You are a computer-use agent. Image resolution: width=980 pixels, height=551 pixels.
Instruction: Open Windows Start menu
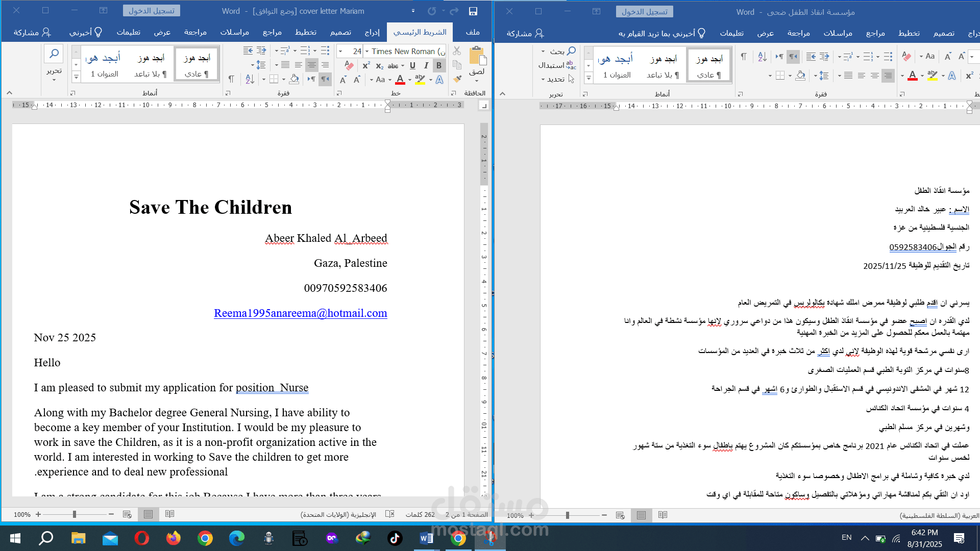(x=15, y=538)
